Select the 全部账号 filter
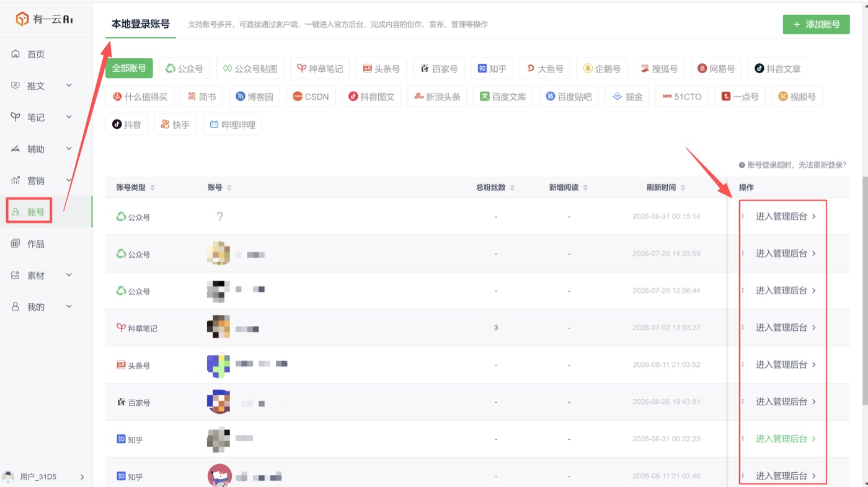This screenshot has width=868, height=487. [x=129, y=69]
